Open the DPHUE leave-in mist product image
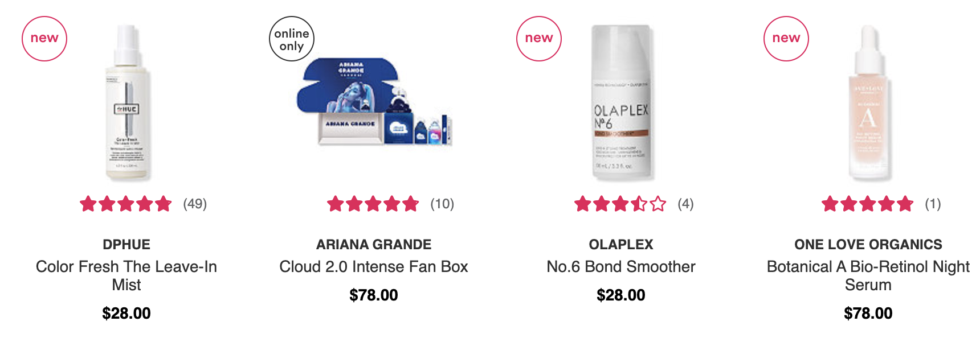 click(126, 102)
